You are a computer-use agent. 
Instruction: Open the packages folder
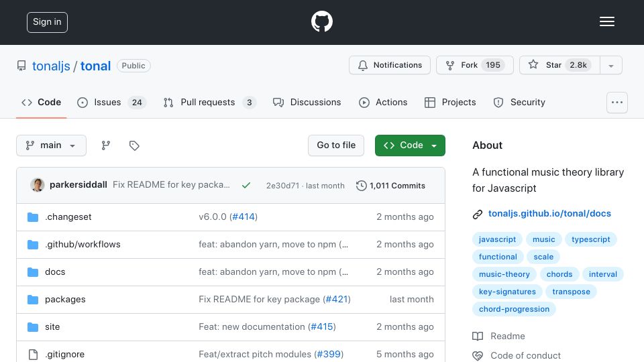[x=65, y=300]
